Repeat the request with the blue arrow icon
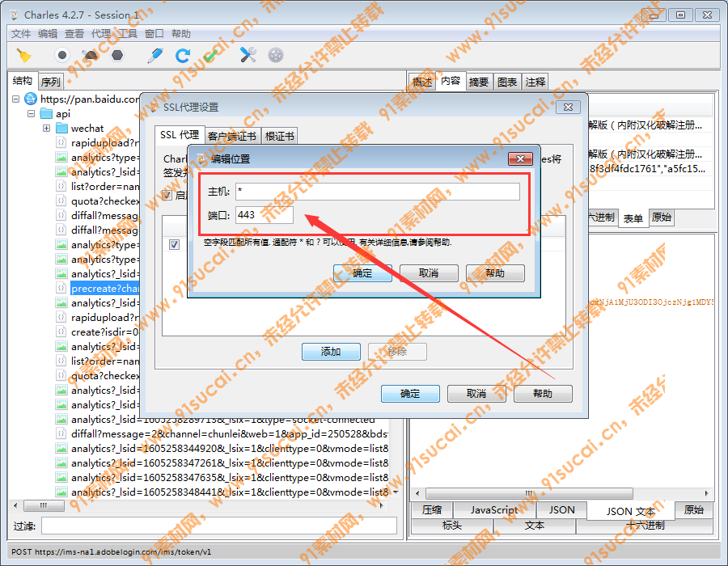Screen dimensions: 728x566 click(x=183, y=56)
